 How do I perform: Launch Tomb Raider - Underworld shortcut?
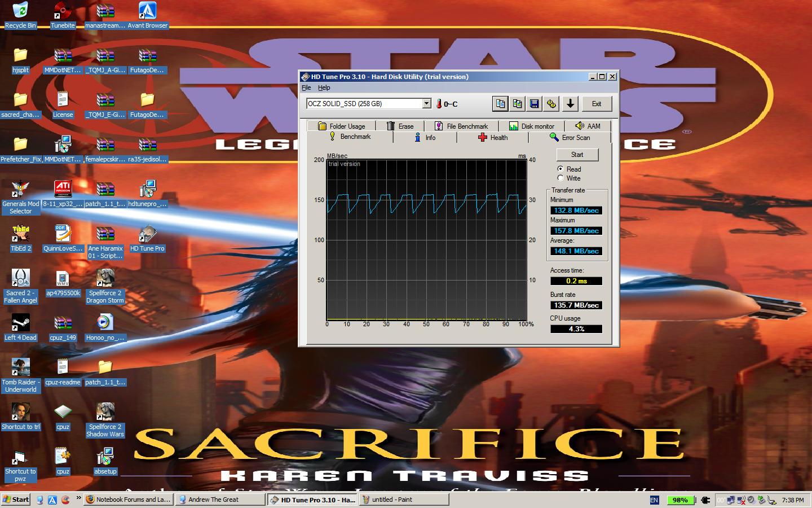(x=20, y=375)
